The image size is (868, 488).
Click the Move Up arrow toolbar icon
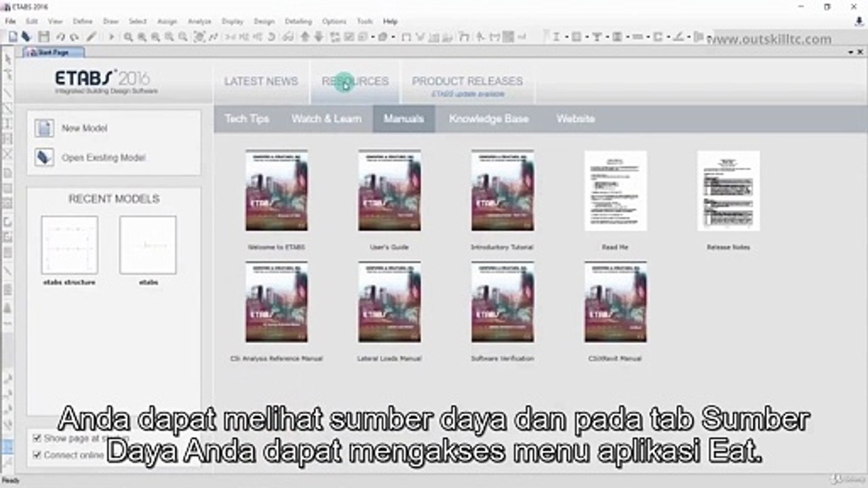pos(305,37)
